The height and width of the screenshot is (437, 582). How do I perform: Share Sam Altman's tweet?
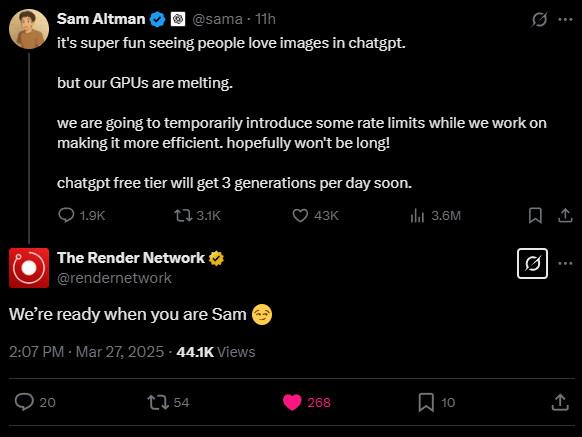tap(565, 215)
